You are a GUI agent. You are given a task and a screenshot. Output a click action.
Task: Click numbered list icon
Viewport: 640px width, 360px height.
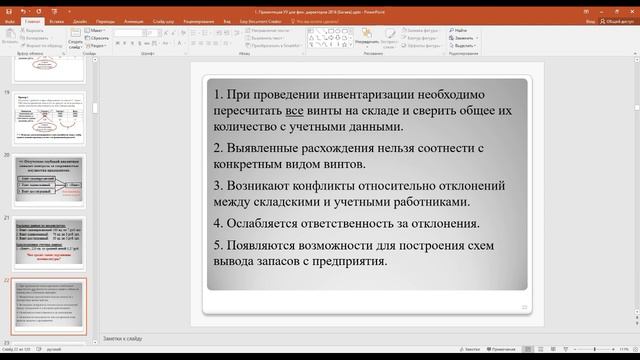[x=205, y=33]
